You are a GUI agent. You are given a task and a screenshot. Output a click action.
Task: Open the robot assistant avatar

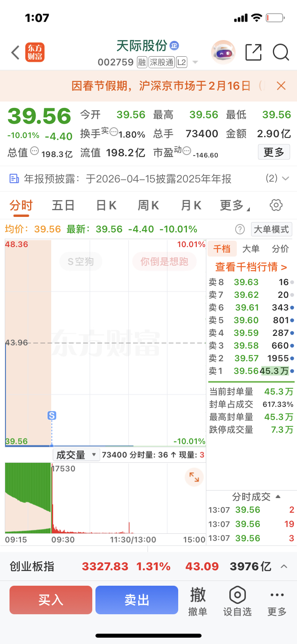point(223,52)
